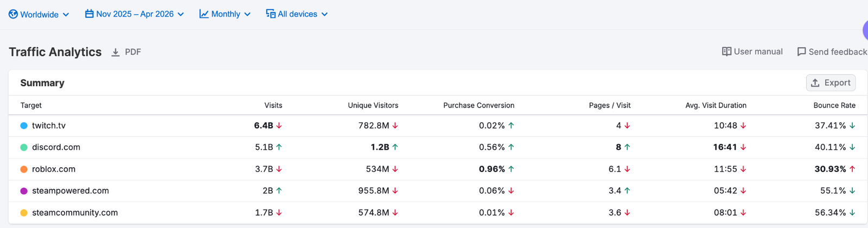Viewport: 868px width, 228px height.
Task: Click the 0.01% purchase conversion value
Action: coord(492,212)
